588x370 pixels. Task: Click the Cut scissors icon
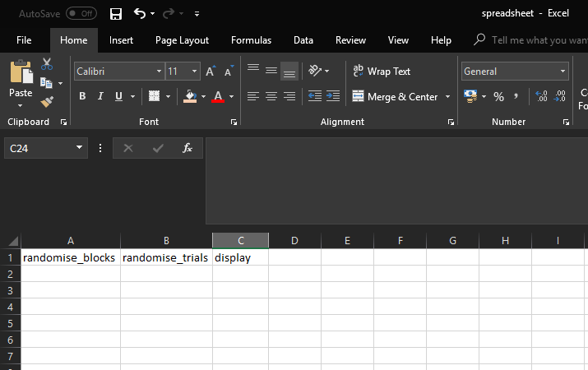tap(47, 65)
